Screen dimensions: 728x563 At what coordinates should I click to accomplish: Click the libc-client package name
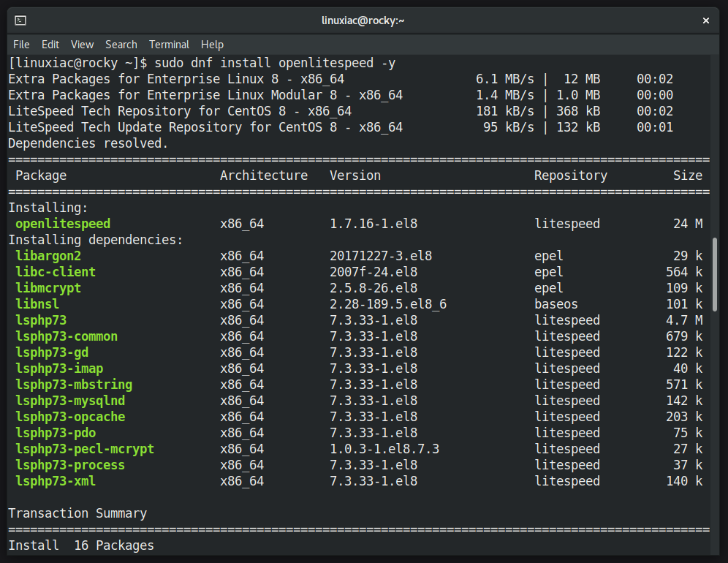tap(56, 272)
